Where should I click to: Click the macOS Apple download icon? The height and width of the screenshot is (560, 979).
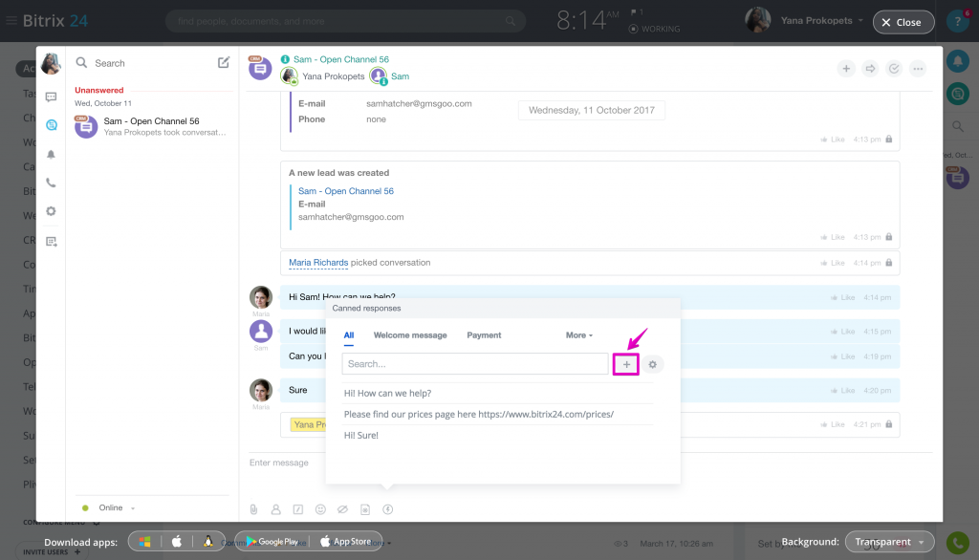177,542
